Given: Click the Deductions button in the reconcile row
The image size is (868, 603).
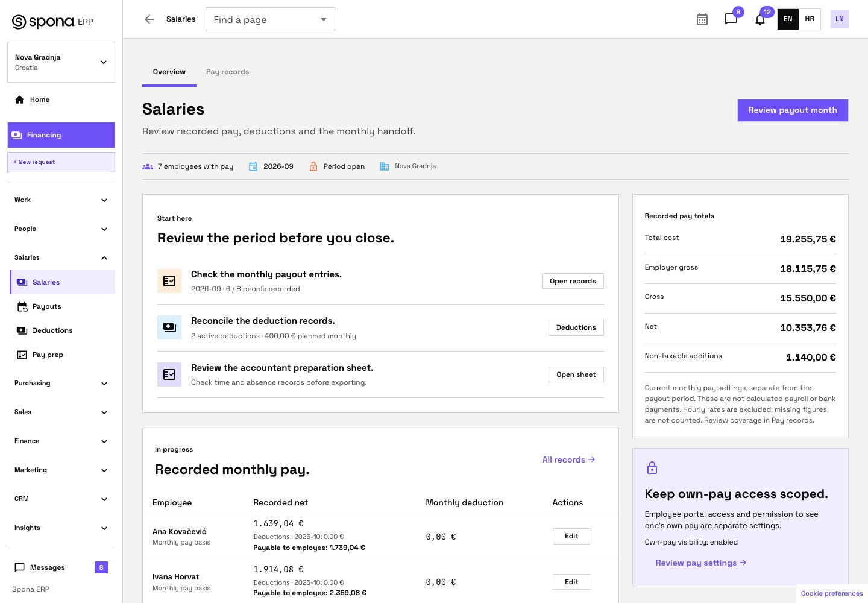Looking at the screenshot, I should (x=576, y=327).
